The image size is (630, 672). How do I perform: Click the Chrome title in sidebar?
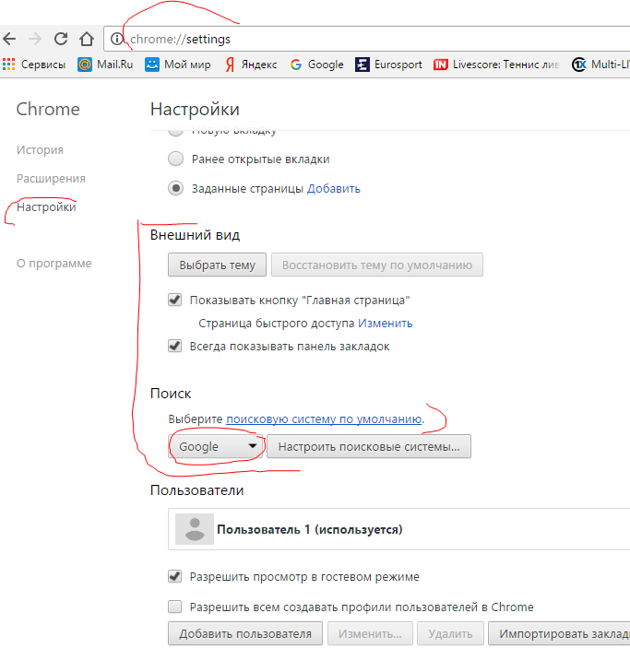(x=48, y=110)
